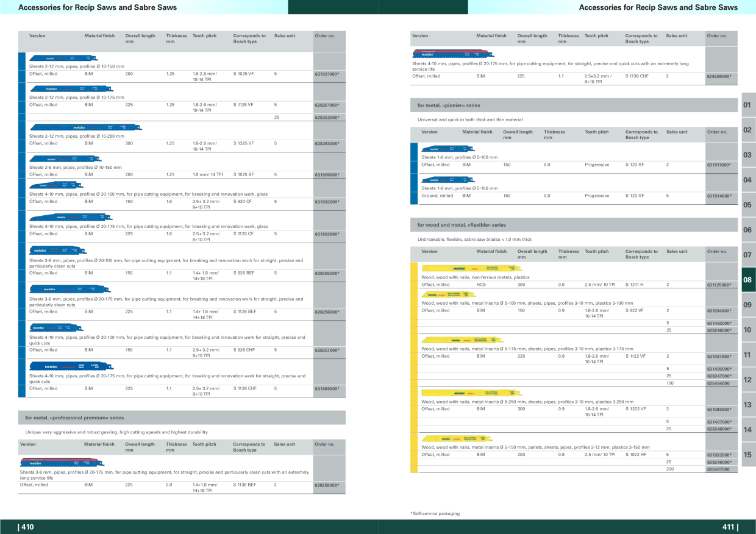This screenshot has height=534, width=756.
Task: Click order number 628258000*
Action: pos(327,485)
